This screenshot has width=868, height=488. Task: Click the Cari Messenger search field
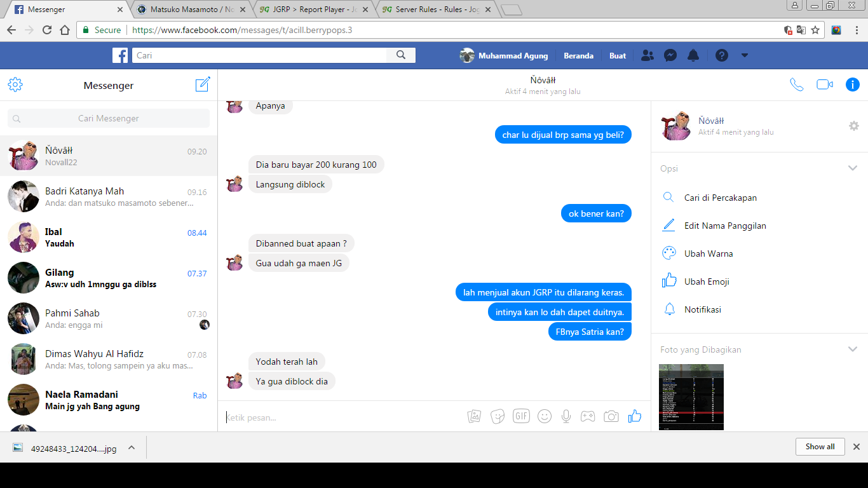point(109,118)
